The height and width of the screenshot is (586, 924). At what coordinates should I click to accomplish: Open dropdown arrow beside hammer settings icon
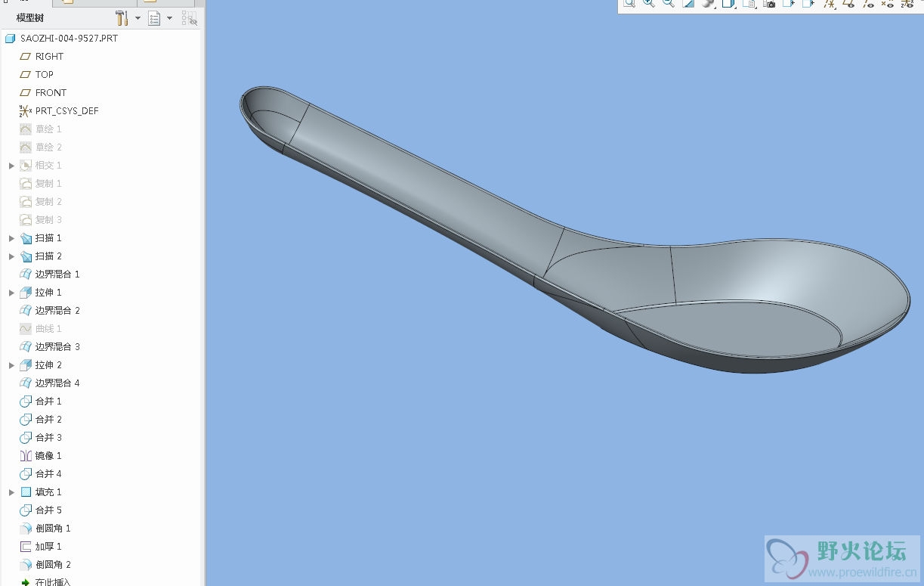138,18
